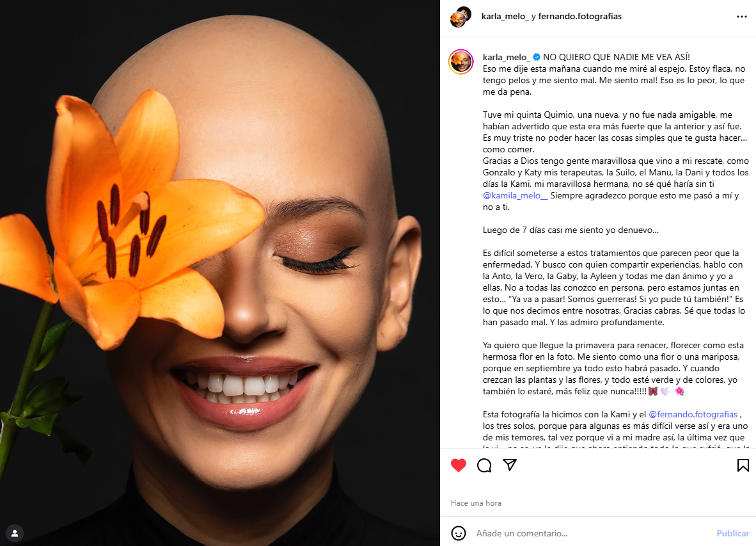Save the post with the bookmark icon
Viewport: 756px width, 546px height.
tap(743, 465)
